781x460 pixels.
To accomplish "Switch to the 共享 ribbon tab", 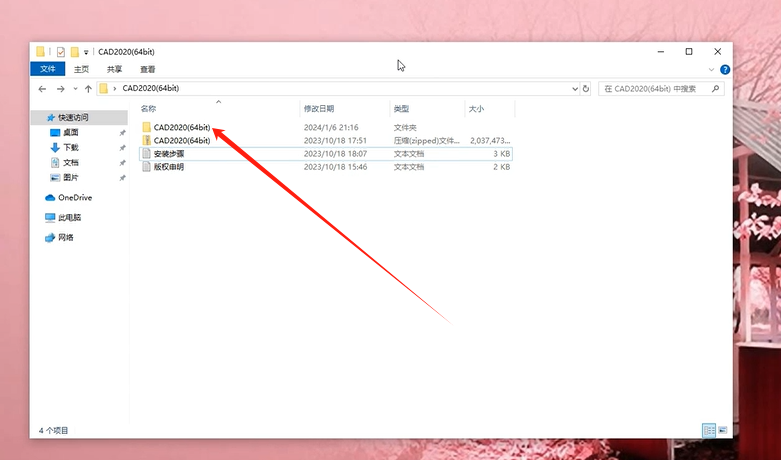I will [x=114, y=69].
